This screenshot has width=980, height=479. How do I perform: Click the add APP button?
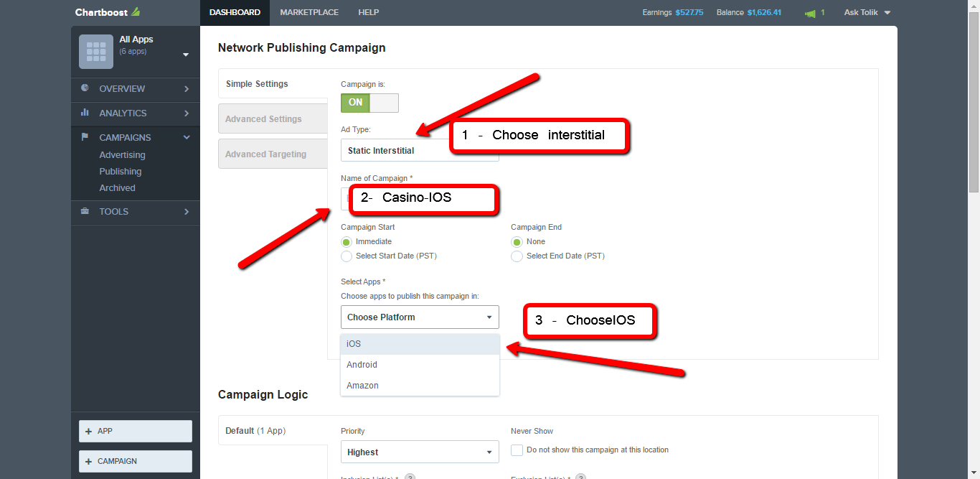click(136, 431)
